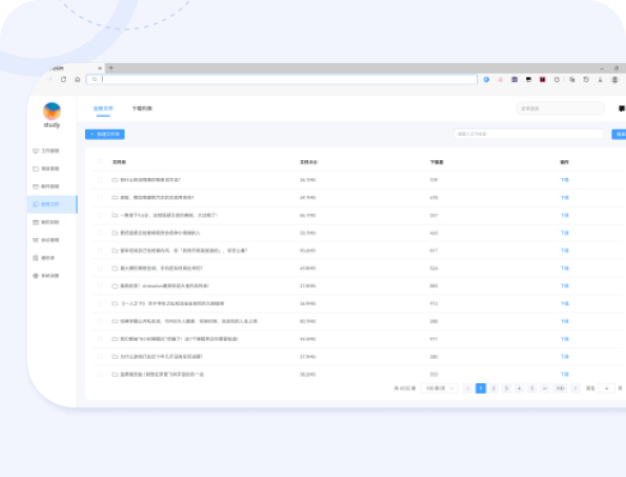Click the next page arrow in pagination

click(x=574, y=388)
